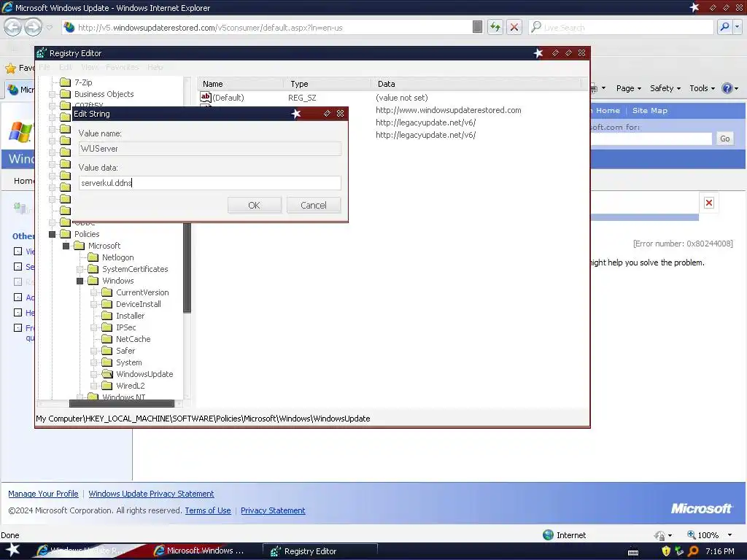Click the Name column header
Screen dimensions: 747x560
(x=240, y=84)
